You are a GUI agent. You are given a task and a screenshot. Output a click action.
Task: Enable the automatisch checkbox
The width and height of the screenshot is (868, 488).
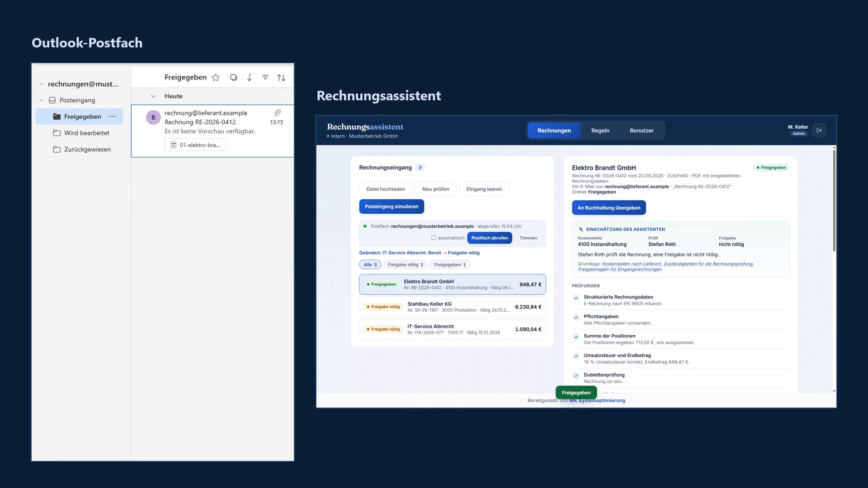click(434, 238)
